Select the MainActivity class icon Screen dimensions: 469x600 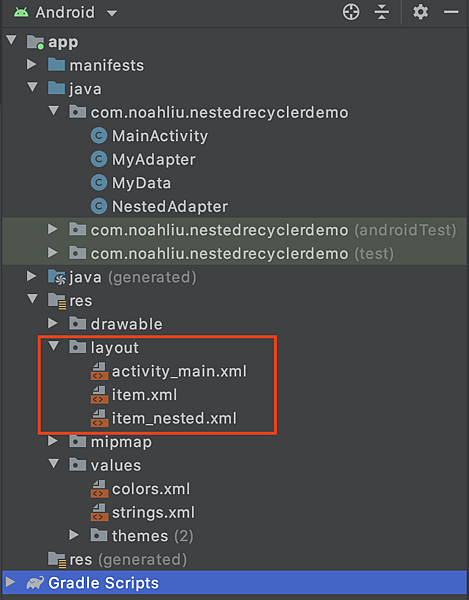click(99, 136)
